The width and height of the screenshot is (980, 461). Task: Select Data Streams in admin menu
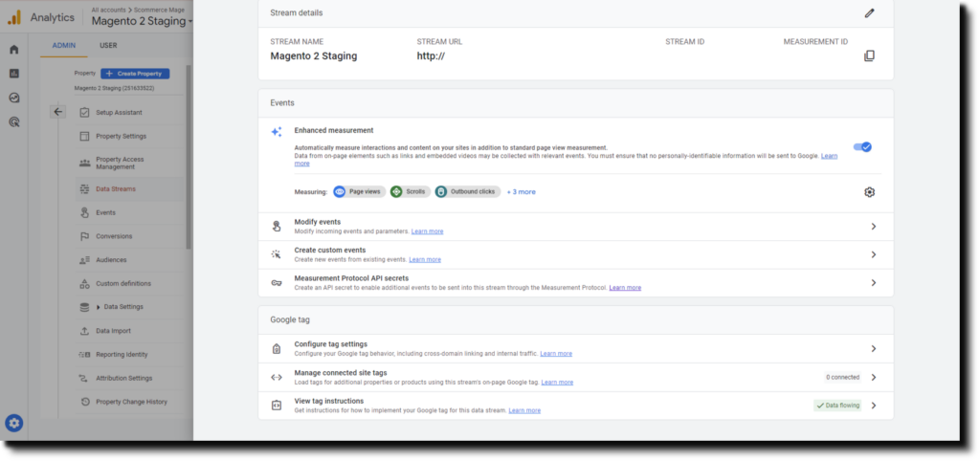click(116, 188)
